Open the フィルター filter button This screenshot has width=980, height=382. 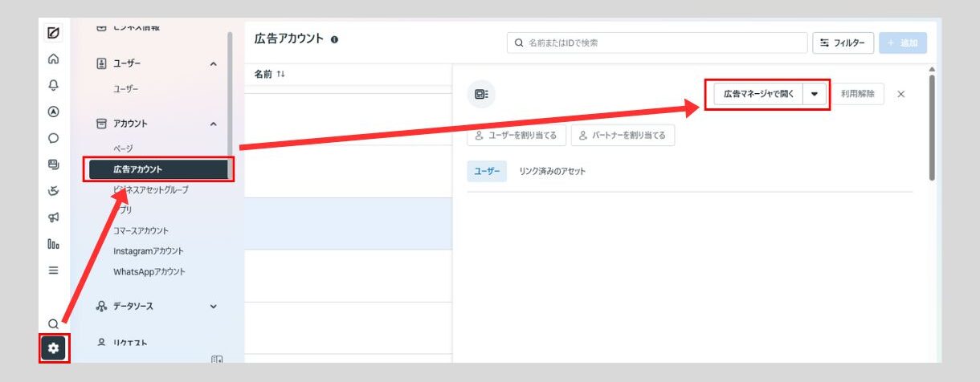843,43
